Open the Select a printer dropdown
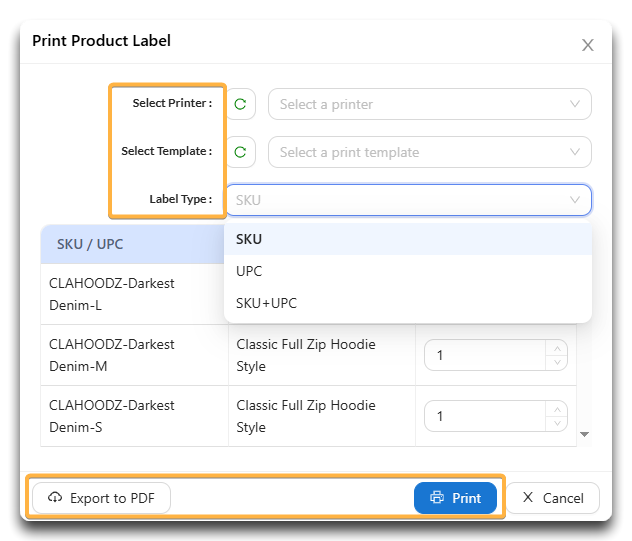Screen dimensions: 632x541 (x=430, y=104)
